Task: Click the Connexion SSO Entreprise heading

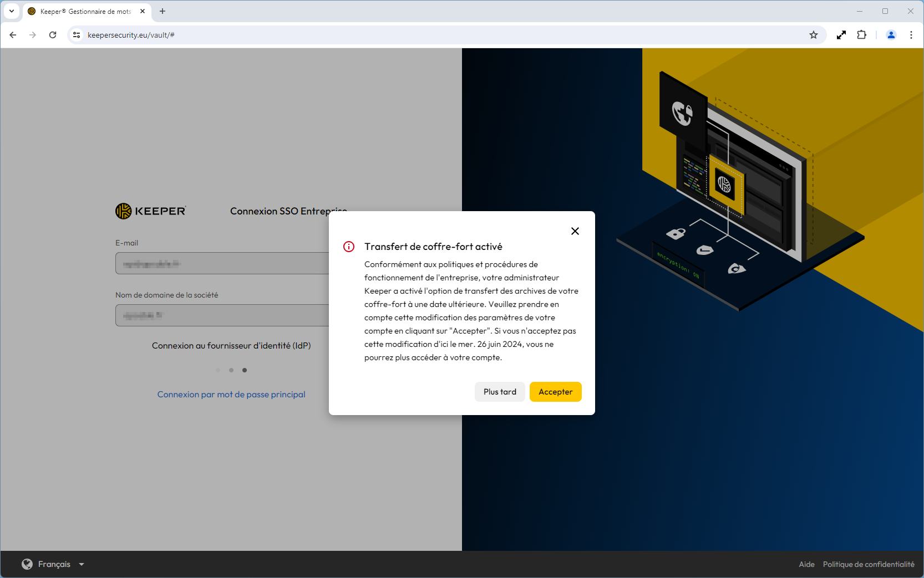Action: point(288,211)
